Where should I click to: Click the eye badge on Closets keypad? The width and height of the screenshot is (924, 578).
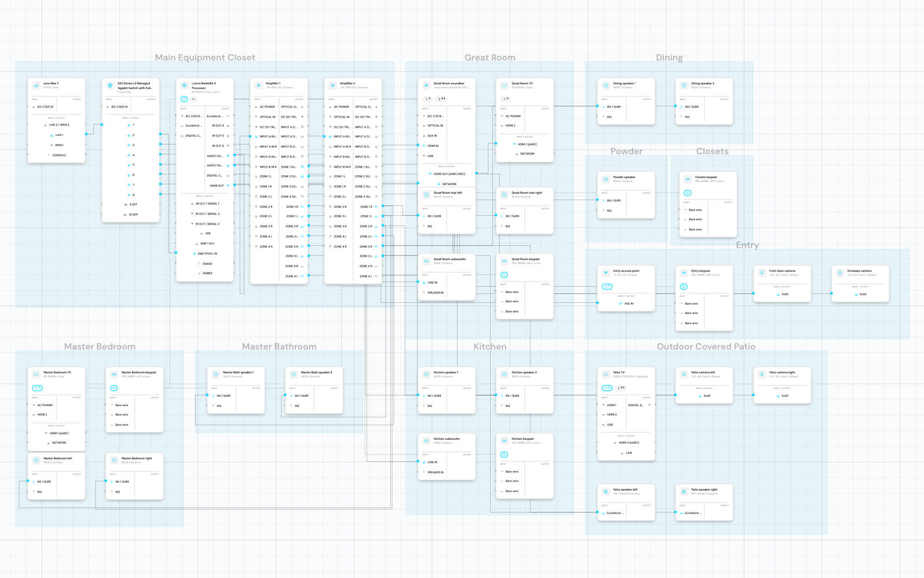(687, 193)
